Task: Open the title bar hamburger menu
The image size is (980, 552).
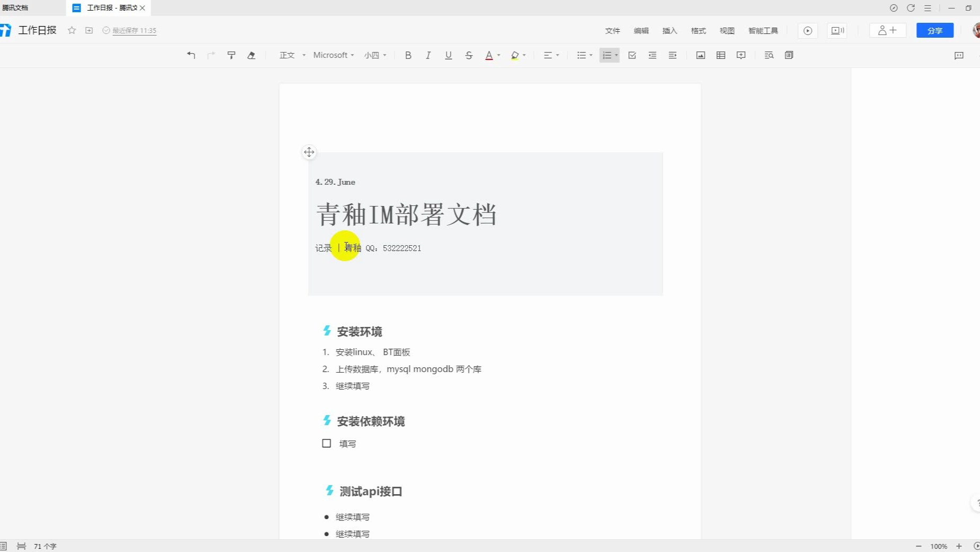Action: (927, 8)
